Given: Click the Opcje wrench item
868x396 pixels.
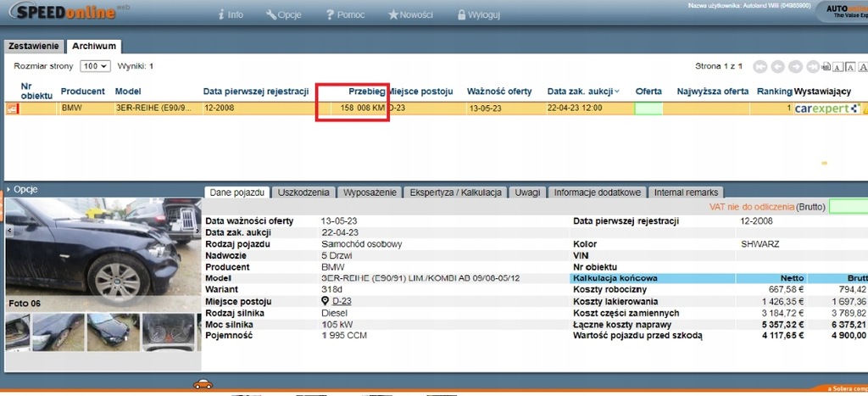Looking at the screenshot, I should click(283, 15).
